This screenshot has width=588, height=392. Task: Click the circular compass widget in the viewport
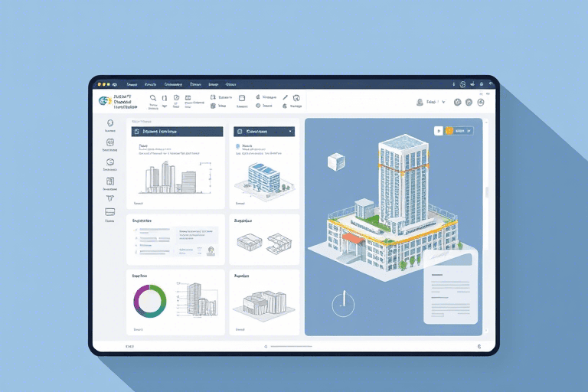(344, 303)
